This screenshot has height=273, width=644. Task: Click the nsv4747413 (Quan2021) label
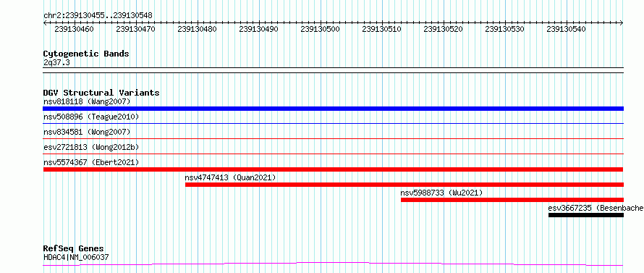coord(230,177)
